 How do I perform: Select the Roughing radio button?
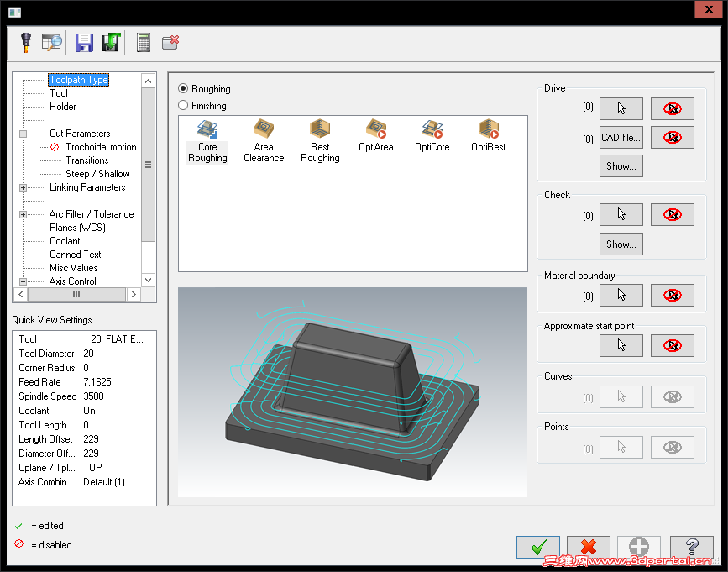(x=183, y=88)
